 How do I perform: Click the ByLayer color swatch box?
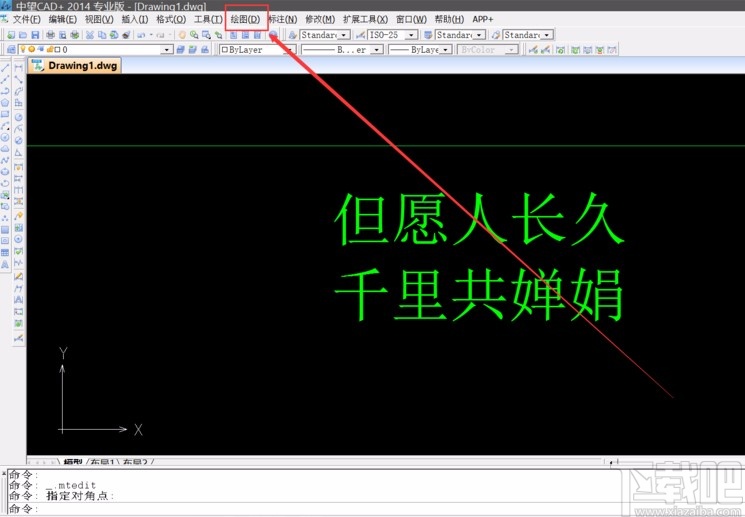(224, 49)
